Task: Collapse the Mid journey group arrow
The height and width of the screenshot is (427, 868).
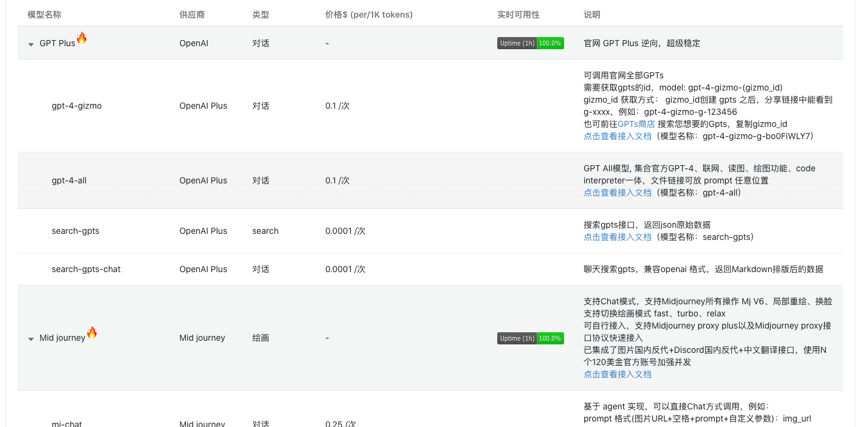Action: [31, 339]
